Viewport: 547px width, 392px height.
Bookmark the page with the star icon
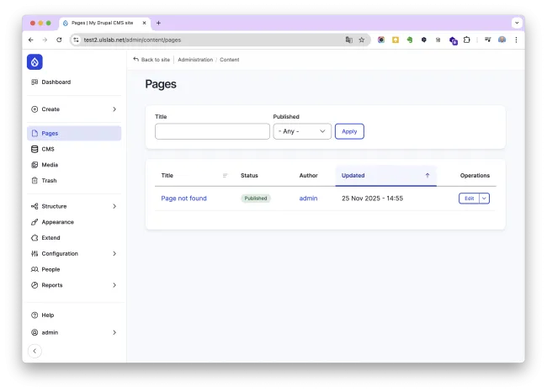pyautogui.click(x=362, y=40)
